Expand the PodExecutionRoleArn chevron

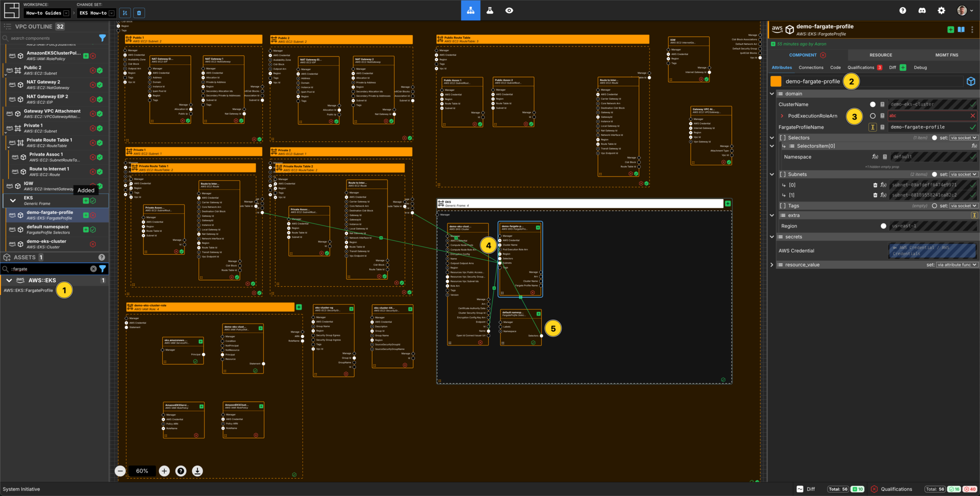click(x=782, y=116)
